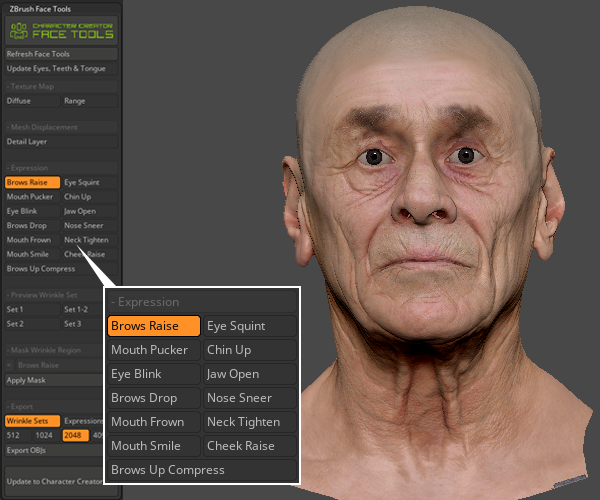Collapse the Texture Map section header
The height and width of the screenshot is (500, 600).
coord(62,86)
